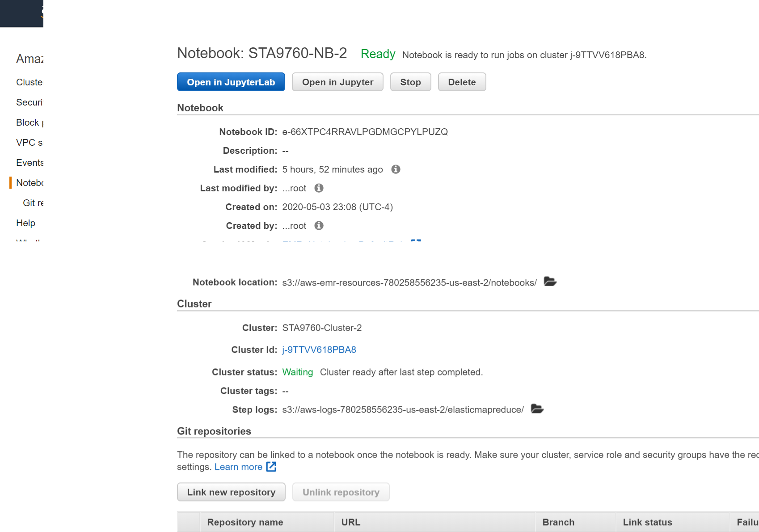
Task: Click the green Ready status text
Action: tap(378, 54)
